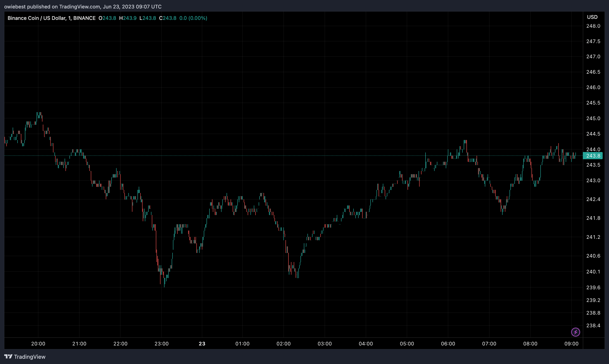Click the bold 23 date label
Viewport: 609px width, 364px height.
(x=202, y=344)
